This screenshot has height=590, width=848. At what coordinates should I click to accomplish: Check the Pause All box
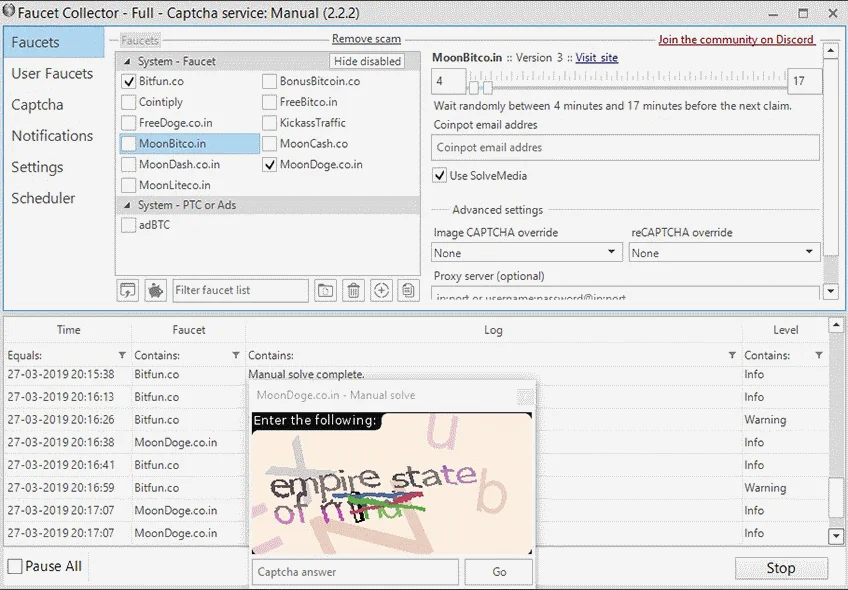pos(15,566)
